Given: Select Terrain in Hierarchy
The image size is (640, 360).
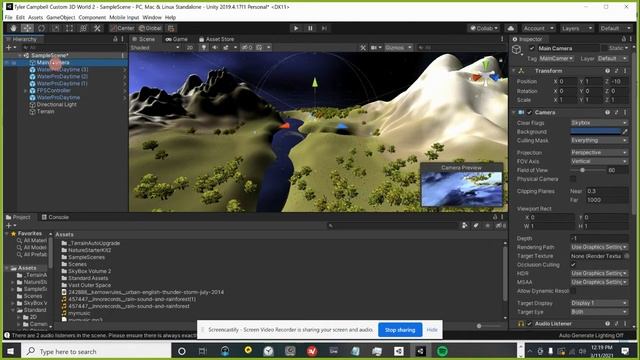Looking at the screenshot, I should (45, 111).
